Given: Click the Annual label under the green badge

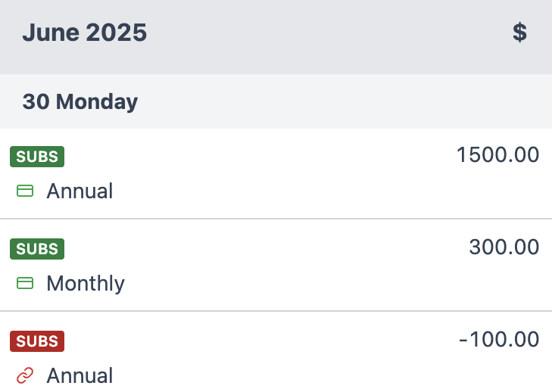Looking at the screenshot, I should [80, 191].
